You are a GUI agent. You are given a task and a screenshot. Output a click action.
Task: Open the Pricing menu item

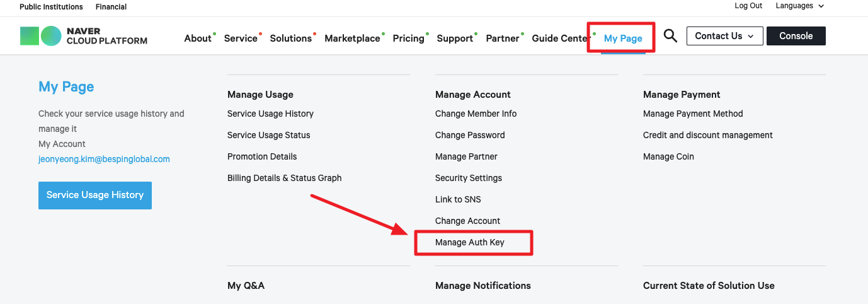[x=408, y=38]
